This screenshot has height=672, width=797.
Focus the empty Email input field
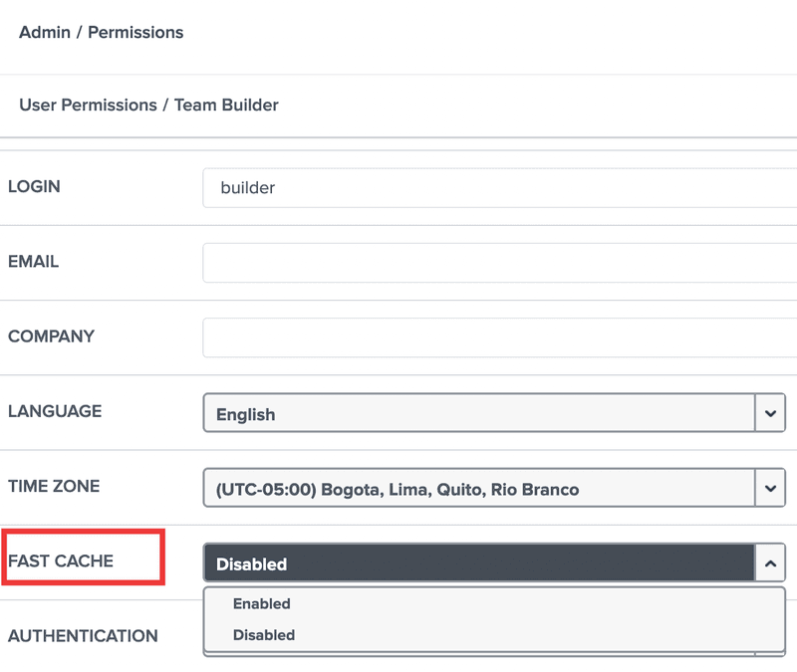tap(498, 263)
